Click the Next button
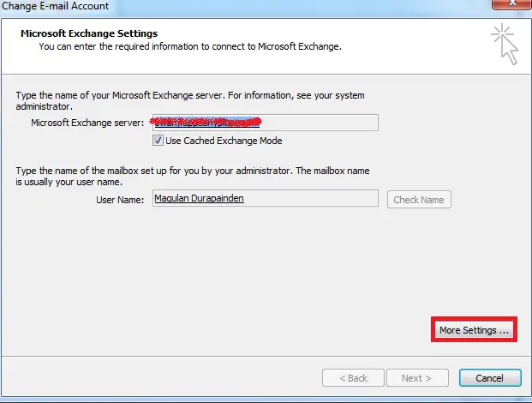The image size is (532, 403). pos(417,378)
